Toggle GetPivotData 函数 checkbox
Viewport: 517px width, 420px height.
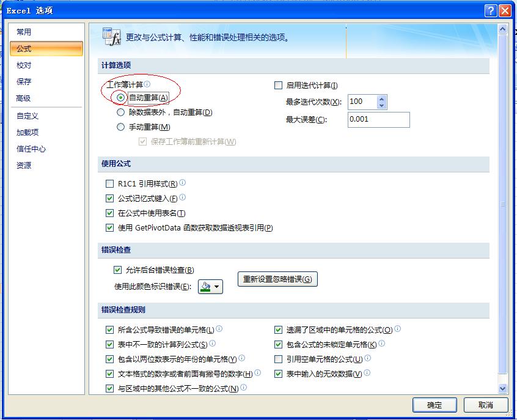click(109, 227)
